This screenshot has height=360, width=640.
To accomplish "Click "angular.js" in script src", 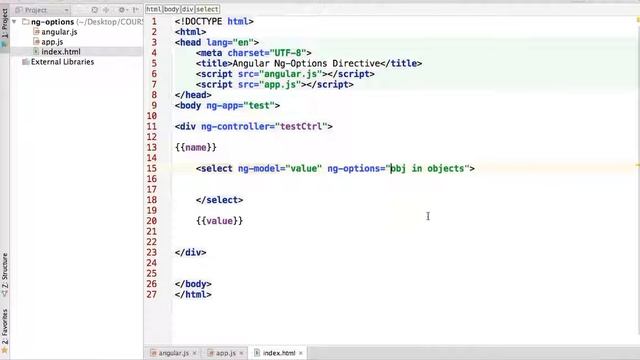I will 291,74.
